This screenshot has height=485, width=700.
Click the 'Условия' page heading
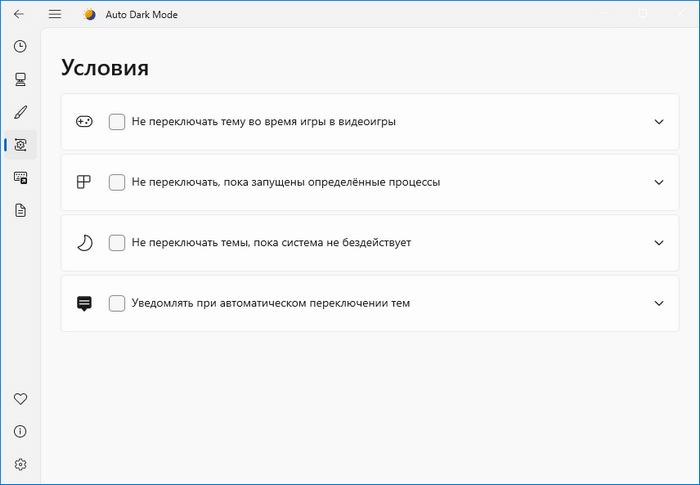[105, 68]
